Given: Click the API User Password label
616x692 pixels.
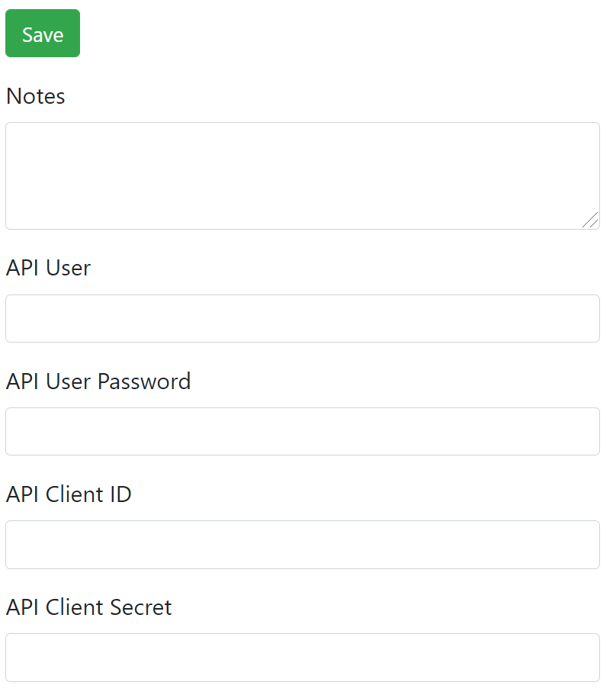Looking at the screenshot, I should click(x=98, y=381).
